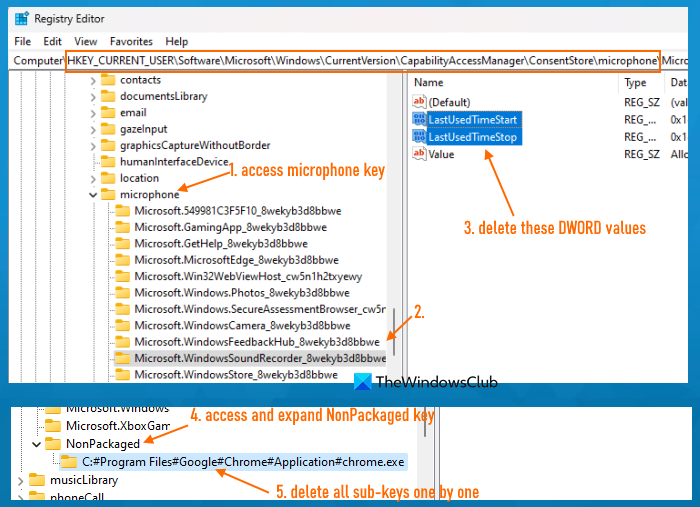Open the File menu

tap(22, 42)
